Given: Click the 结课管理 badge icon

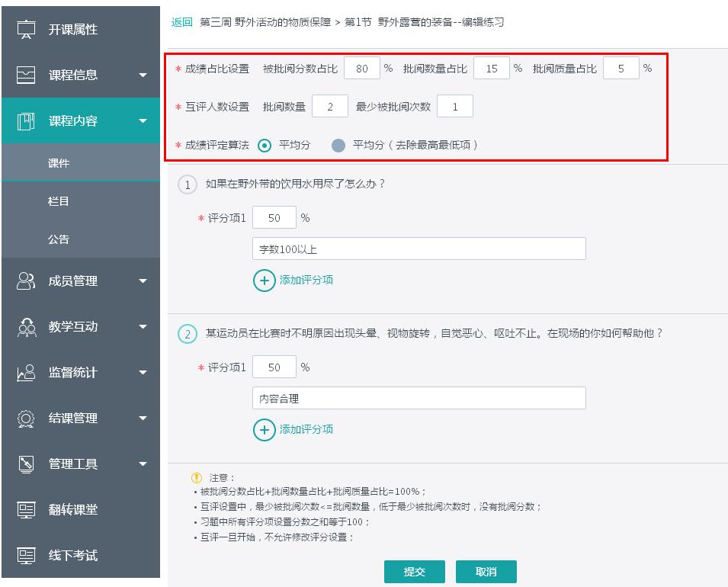Looking at the screenshot, I should point(26,419).
